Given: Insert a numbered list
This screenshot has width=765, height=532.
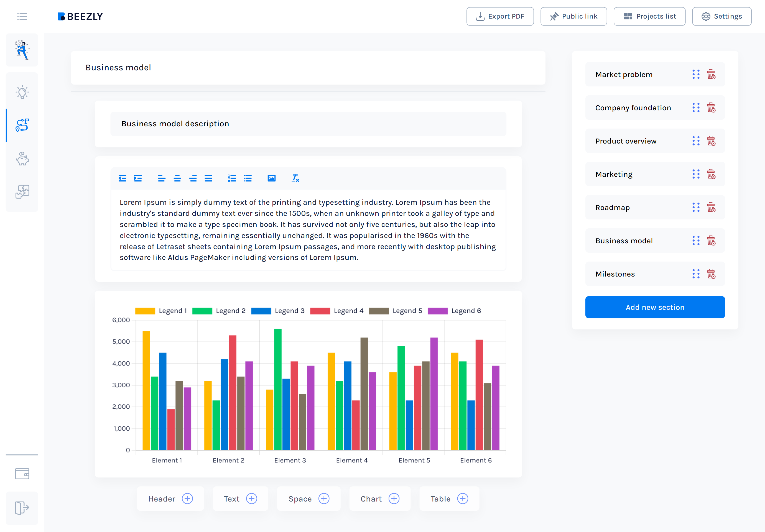Looking at the screenshot, I should click(232, 178).
